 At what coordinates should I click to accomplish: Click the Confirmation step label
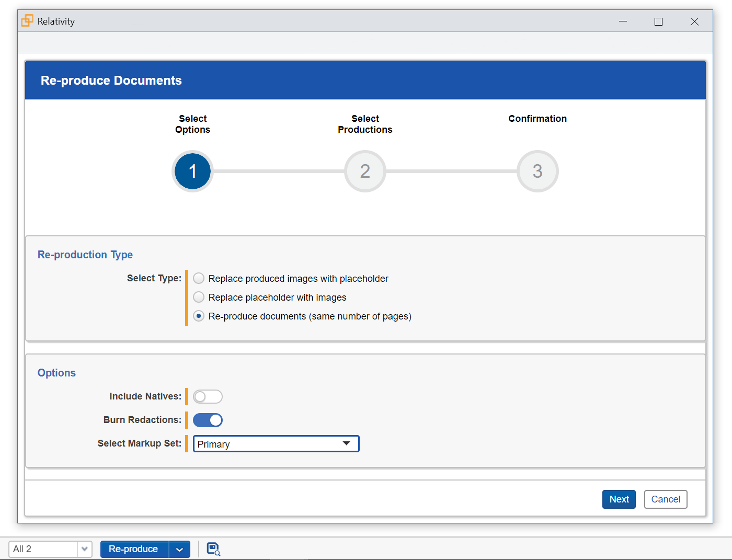coord(537,119)
